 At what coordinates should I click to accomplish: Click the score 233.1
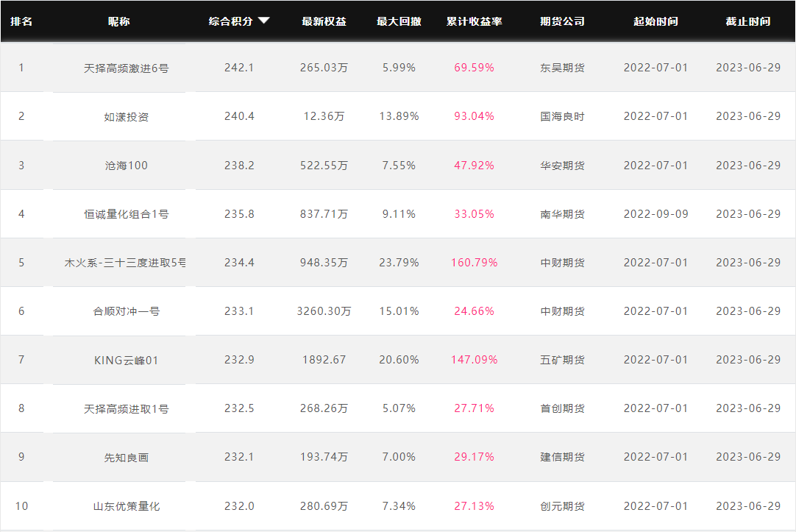pos(239,311)
